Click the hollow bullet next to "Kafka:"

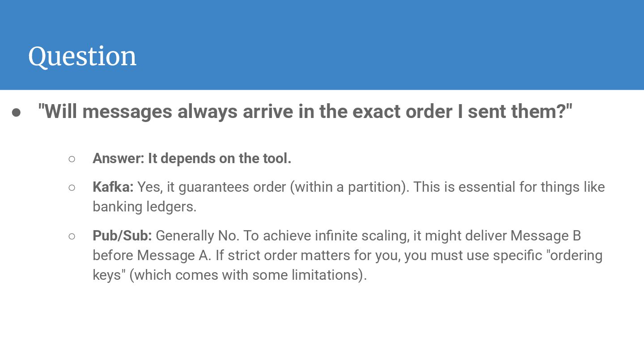[x=72, y=187]
